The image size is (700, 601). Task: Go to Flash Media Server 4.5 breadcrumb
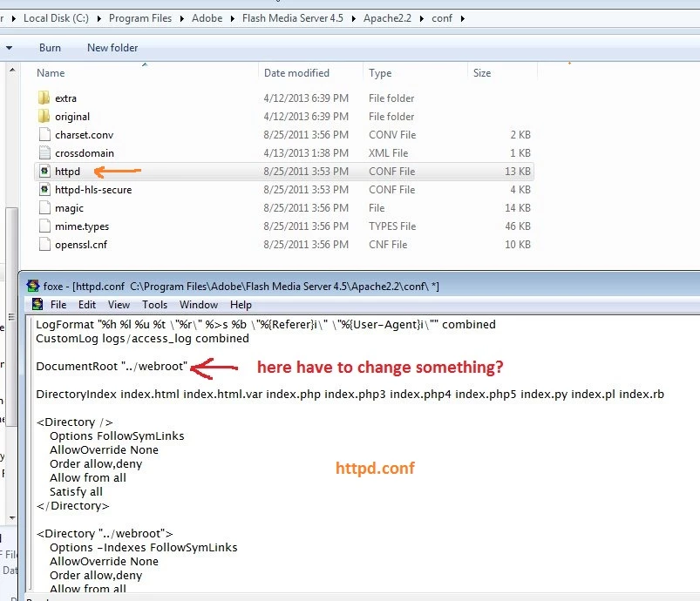[x=293, y=18]
